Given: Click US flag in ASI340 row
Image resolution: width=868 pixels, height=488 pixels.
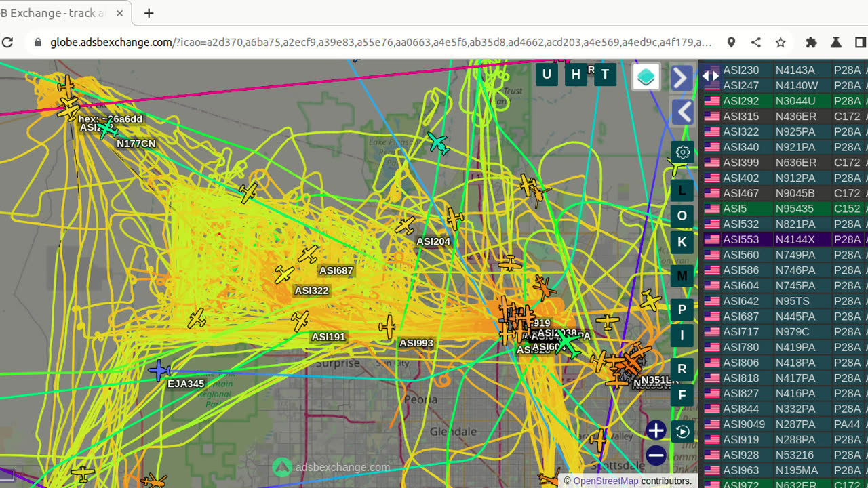Looking at the screenshot, I should click(x=711, y=147).
